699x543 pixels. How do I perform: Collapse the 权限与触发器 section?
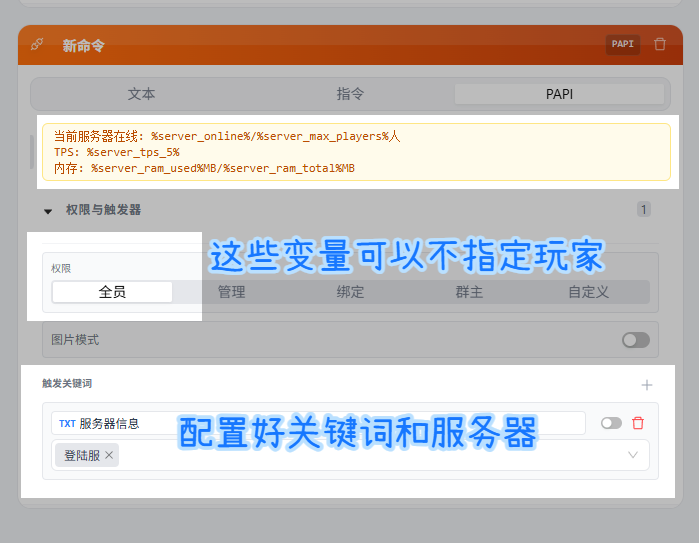tap(48, 211)
